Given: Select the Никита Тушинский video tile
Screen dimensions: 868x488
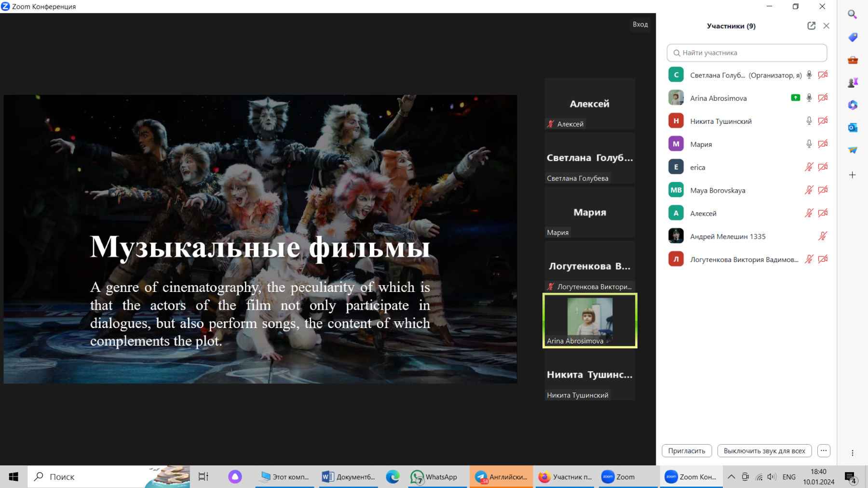Looking at the screenshot, I should [x=590, y=375].
